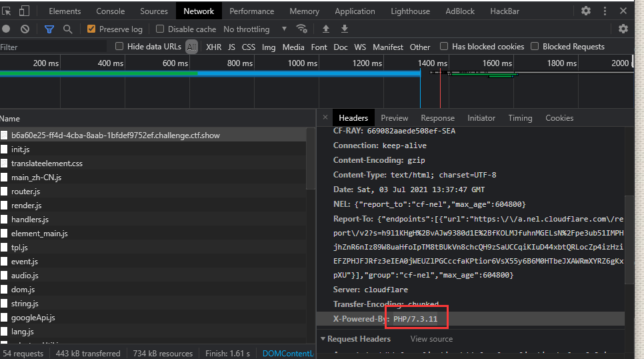Open the HackBar tab
644x359 pixels.
(x=505, y=11)
